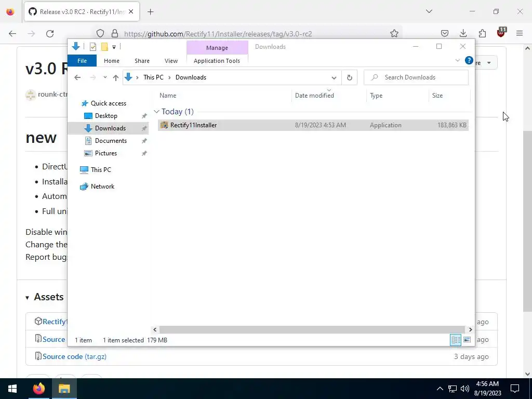Click File Explorer icon on taskbar
Screen dimensions: 532x399
click(64, 389)
